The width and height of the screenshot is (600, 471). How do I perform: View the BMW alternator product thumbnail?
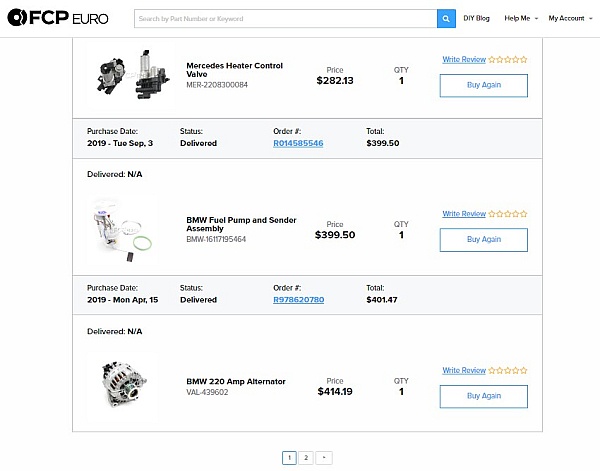[123, 384]
